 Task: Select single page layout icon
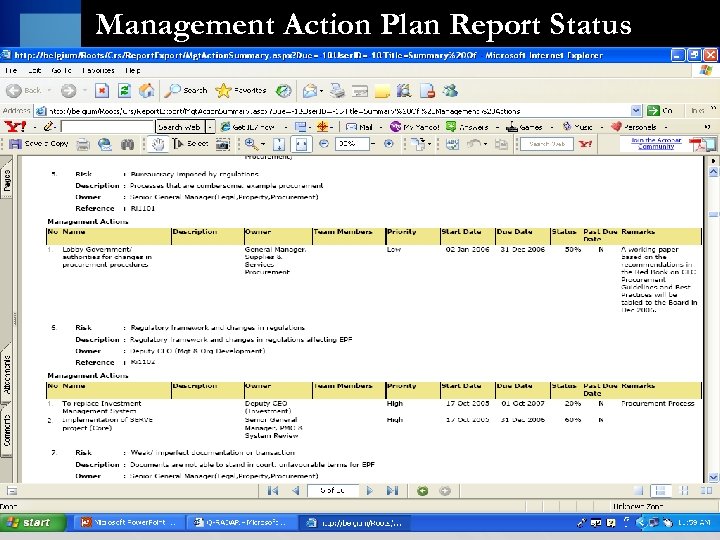pyautogui.click(x=638, y=491)
